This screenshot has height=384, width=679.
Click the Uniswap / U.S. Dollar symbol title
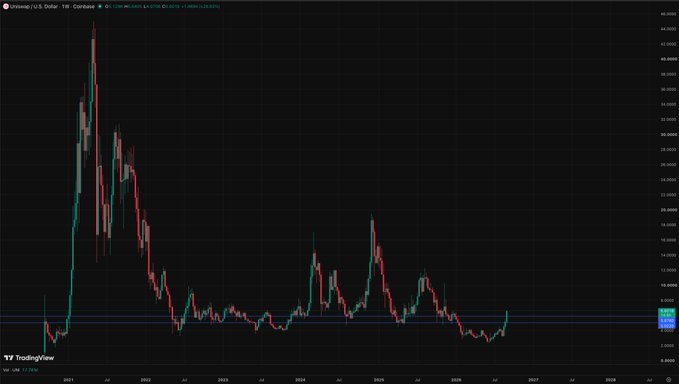click(52, 6)
